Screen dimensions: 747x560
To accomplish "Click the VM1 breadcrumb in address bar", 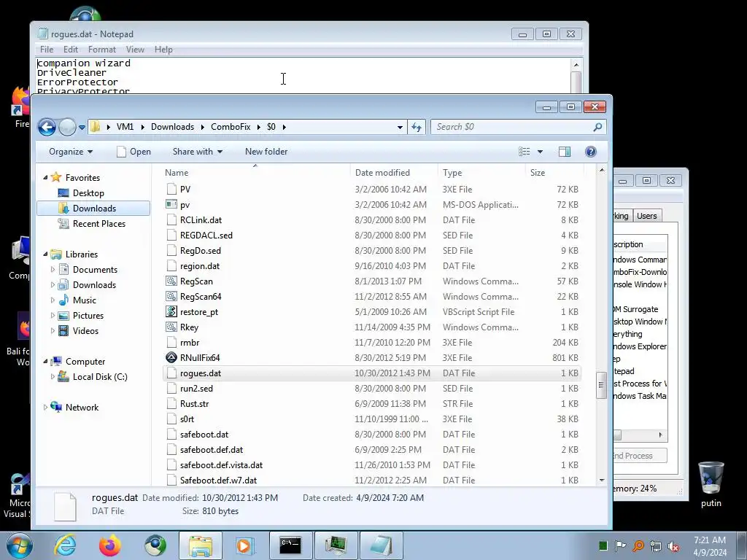I will tap(125, 127).
